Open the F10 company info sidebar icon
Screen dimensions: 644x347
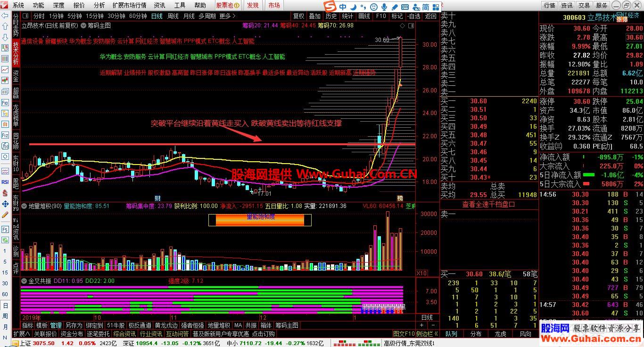coord(5,102)
